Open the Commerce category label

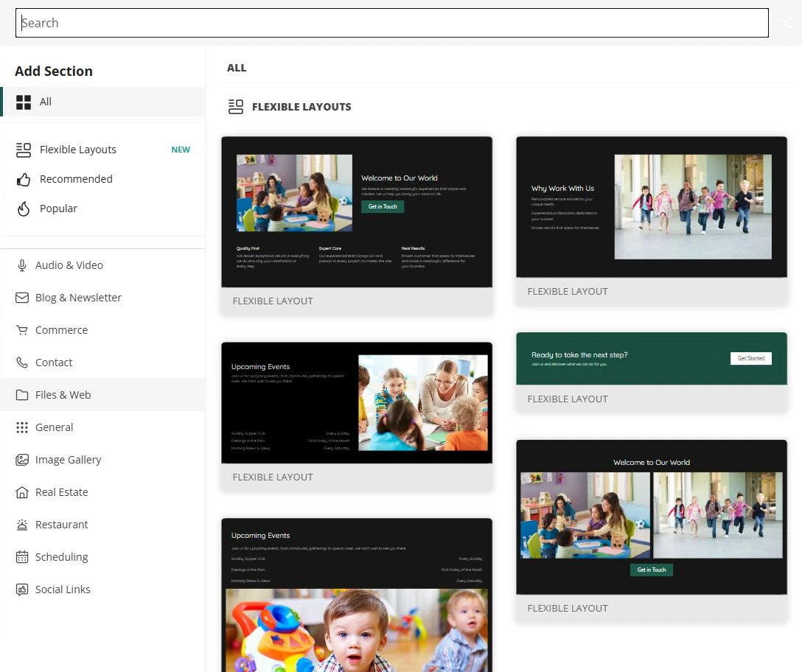point(61,330)
